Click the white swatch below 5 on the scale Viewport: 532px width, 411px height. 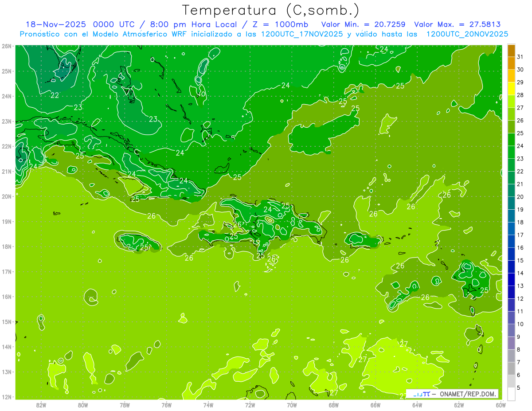point(512,394)
